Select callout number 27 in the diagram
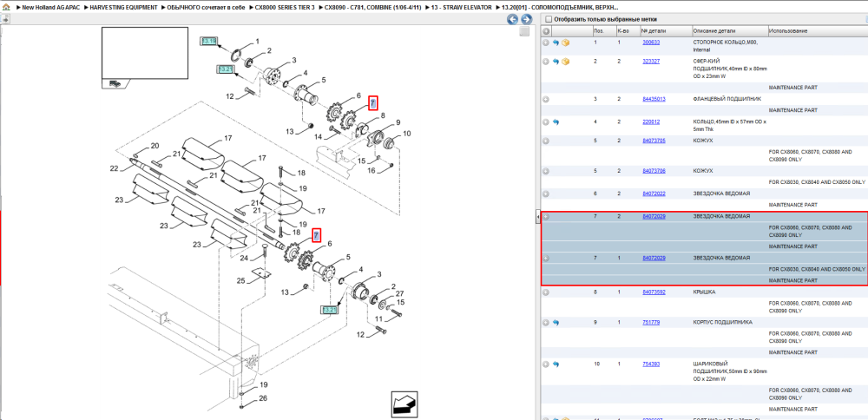This screenshot has height=420, width=868. point(399,293)
